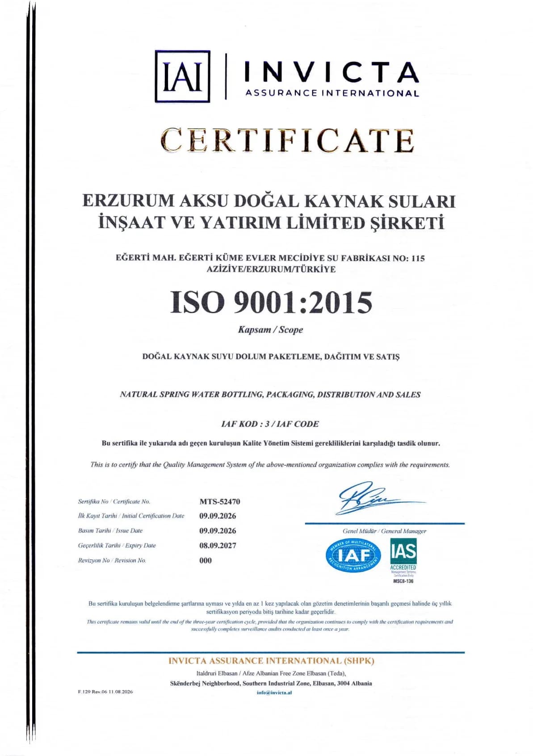Click the info@invicta.al email link

pos(274,693)
